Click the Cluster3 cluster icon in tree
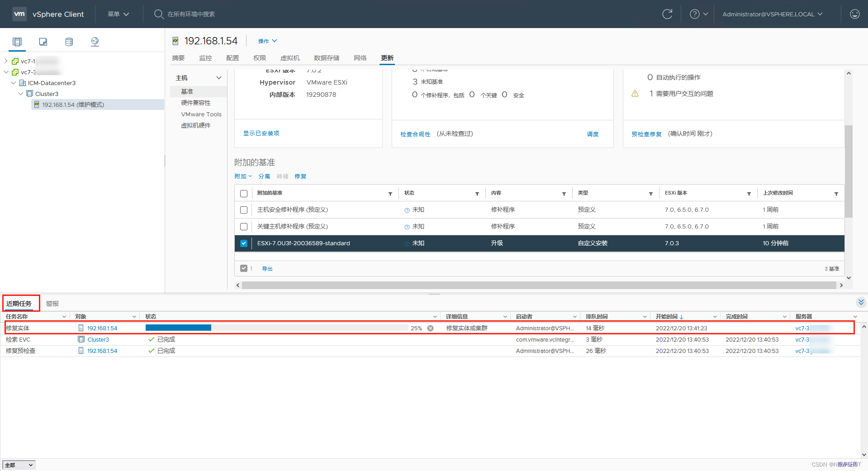This screenshot has height=471, width=868. [30, 94]
